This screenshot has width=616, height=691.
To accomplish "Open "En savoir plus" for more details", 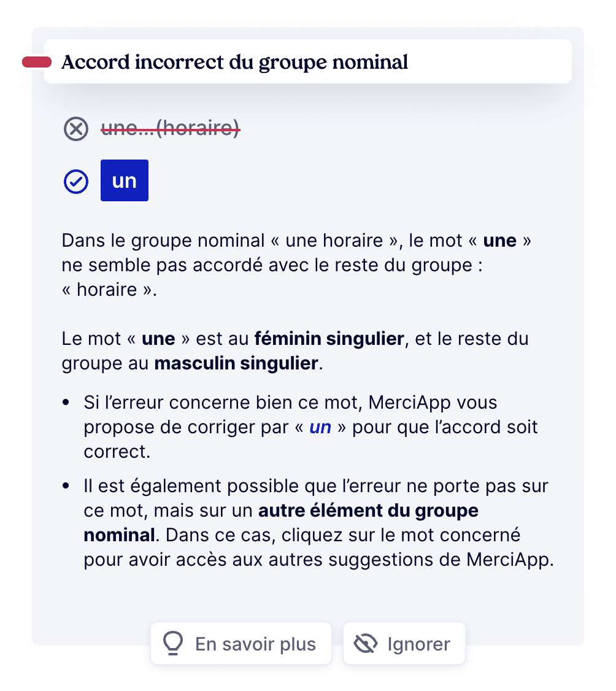I will coord(241,643).
